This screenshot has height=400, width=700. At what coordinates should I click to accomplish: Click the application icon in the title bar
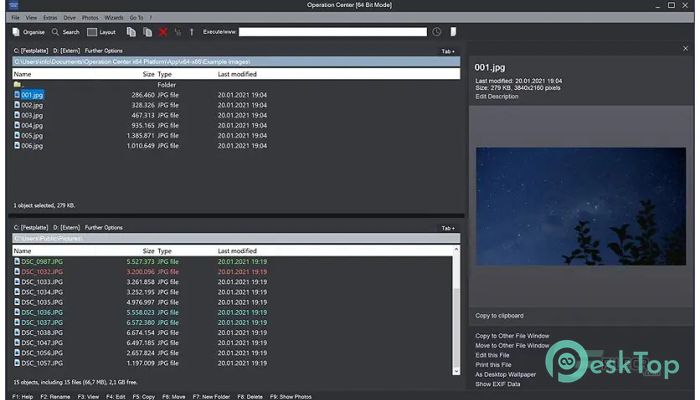(x=13, y=5)
